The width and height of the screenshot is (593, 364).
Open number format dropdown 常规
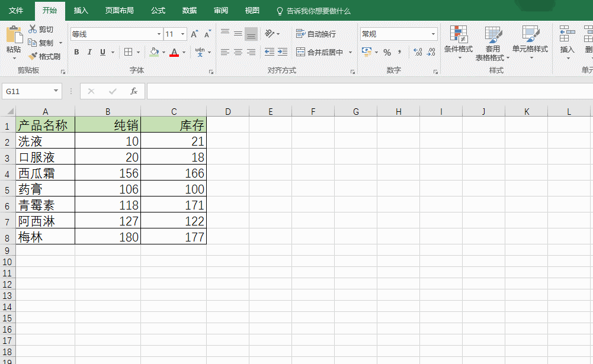coord(433,34)
